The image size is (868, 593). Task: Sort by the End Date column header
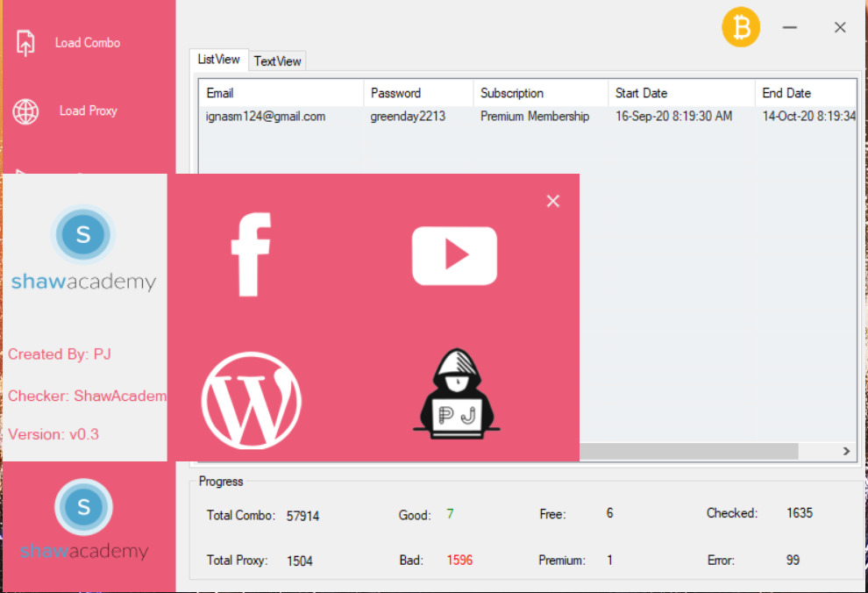(806, 93)
